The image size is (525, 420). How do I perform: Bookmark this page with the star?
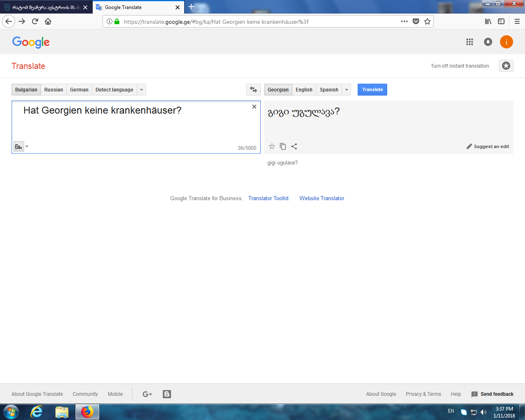tap(427, 21)
